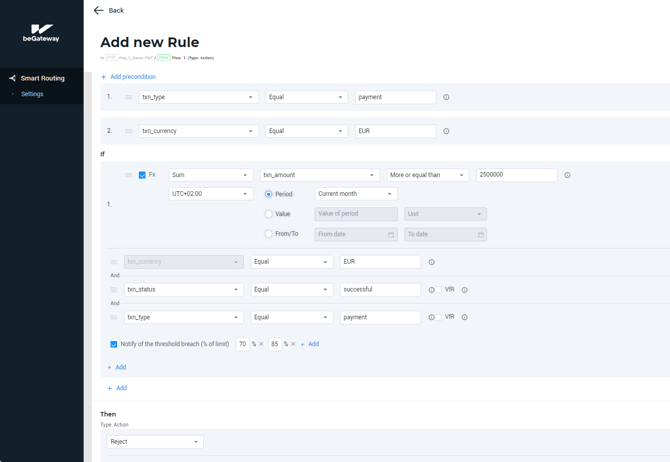
Task: Open calendar icon in To date field
Action: click(x=480, y=235)
